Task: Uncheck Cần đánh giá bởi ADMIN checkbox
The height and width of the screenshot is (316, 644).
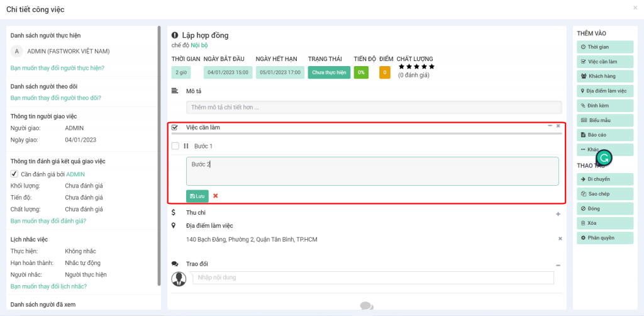Action: (14, 174)
